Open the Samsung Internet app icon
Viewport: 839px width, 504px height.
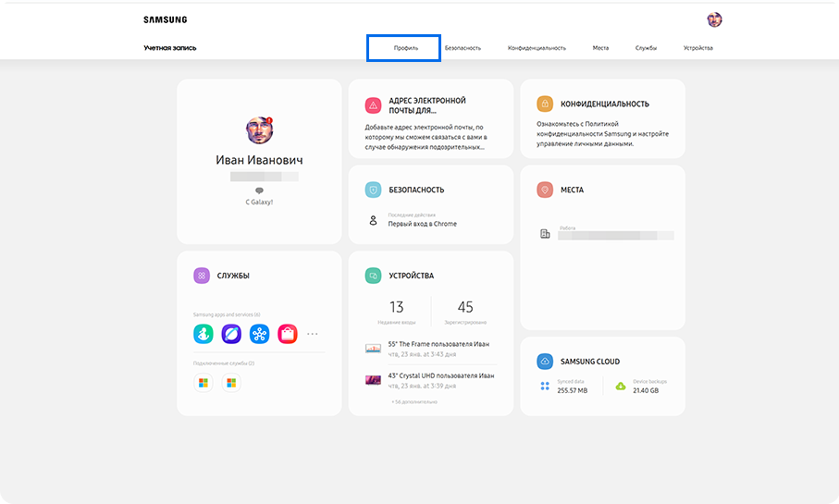click(x=231, y=334)
